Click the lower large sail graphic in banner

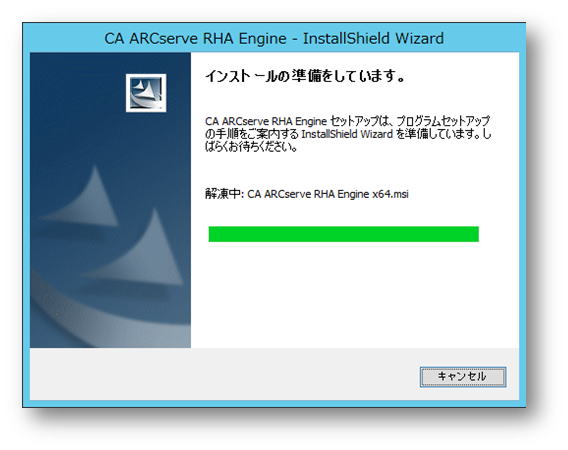[139, 250]
